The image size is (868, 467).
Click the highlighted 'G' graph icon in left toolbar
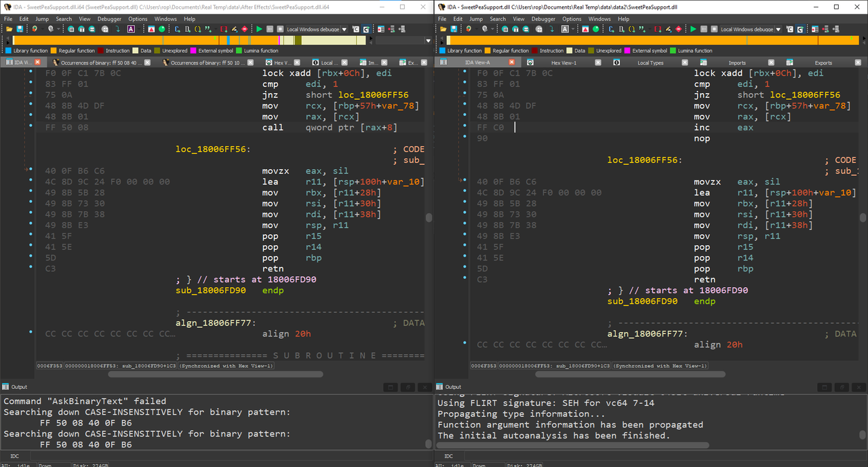(x=366, y=29)
